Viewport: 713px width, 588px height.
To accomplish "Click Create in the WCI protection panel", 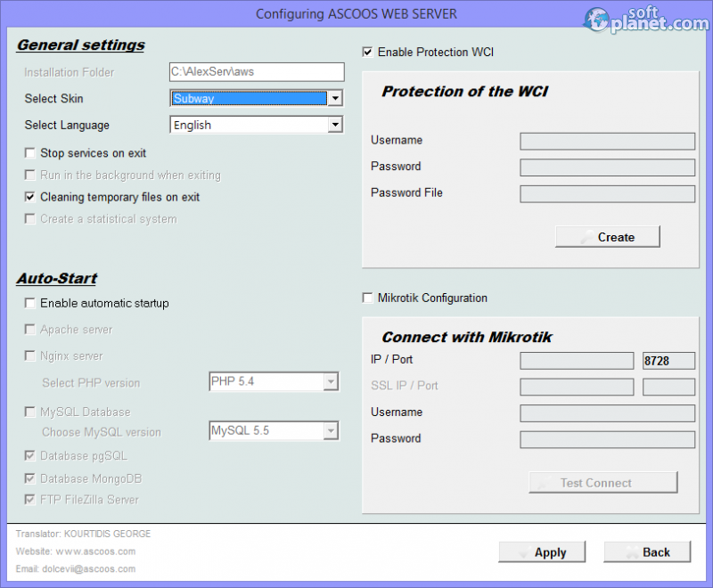I will pos(608,237).
